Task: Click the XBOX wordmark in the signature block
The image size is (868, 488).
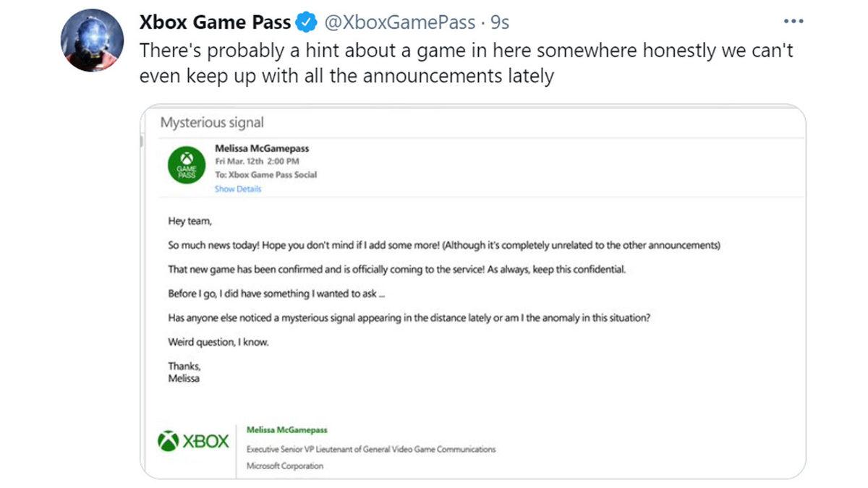Action: coord(208,441)
